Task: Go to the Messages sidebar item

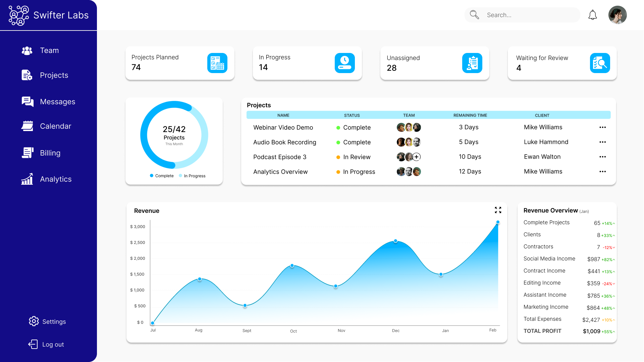Action: [57, 102]
